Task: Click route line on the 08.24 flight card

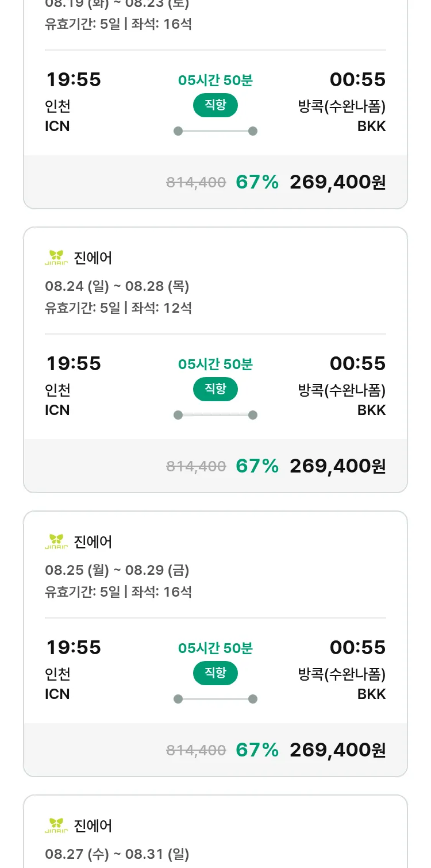Action: [215, 415]
